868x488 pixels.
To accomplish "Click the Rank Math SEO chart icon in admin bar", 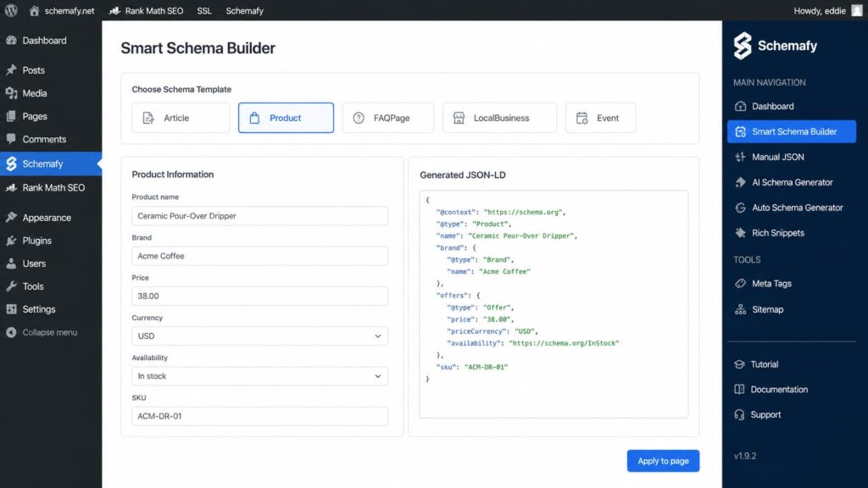I will (114, 10).
